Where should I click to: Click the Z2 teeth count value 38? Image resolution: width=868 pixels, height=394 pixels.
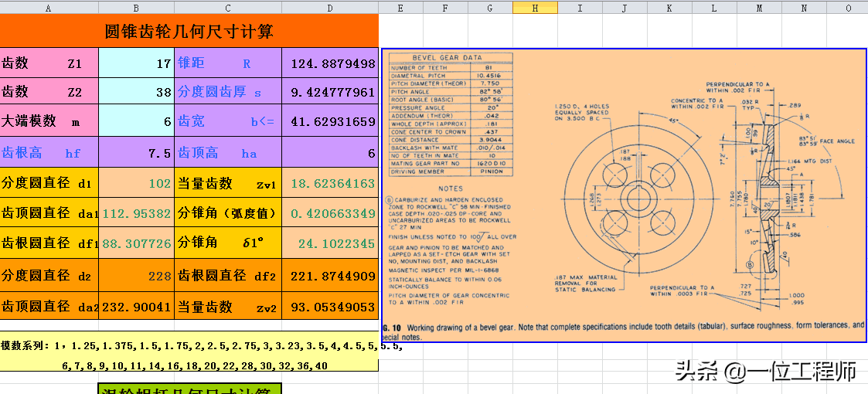tap(136, 90)
